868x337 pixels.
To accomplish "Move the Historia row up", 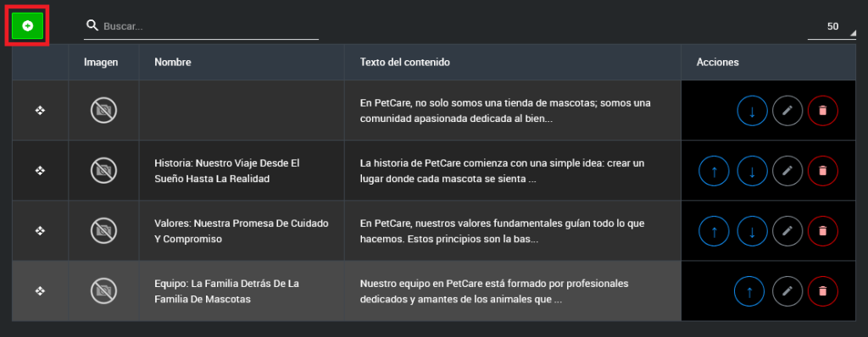I will 714,171.
